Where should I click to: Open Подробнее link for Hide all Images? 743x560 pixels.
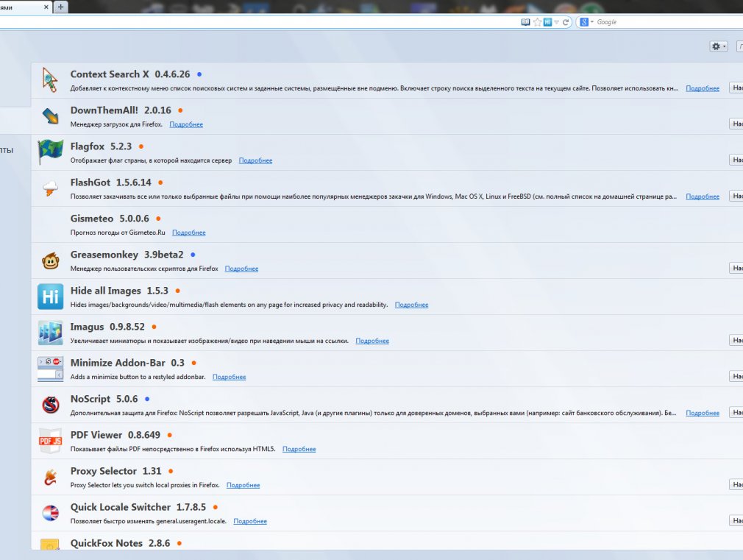tap(411, 305)
